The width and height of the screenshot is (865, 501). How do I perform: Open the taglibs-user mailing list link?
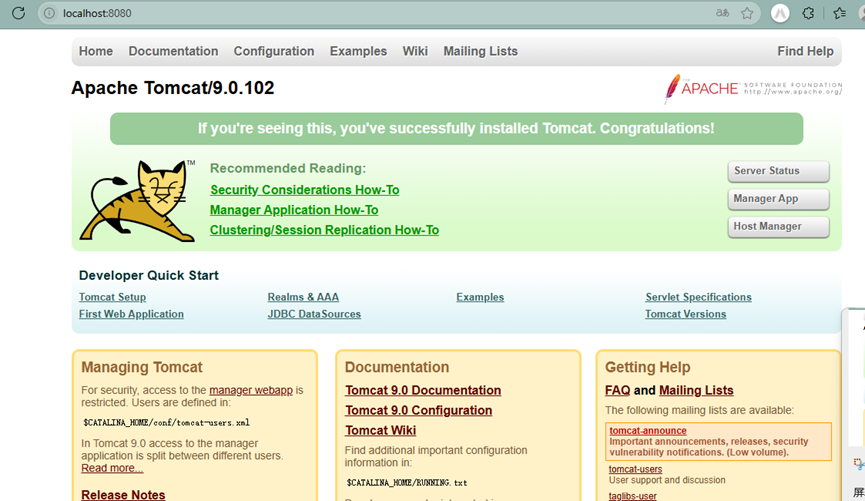pyautogui.click(x=633, y=496)
